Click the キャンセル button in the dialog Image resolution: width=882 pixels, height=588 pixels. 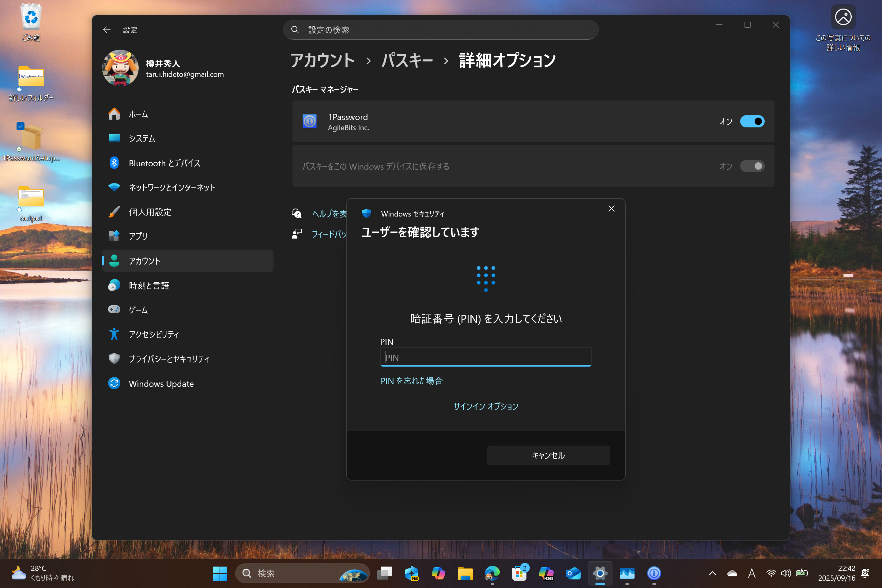click(548, 455)
